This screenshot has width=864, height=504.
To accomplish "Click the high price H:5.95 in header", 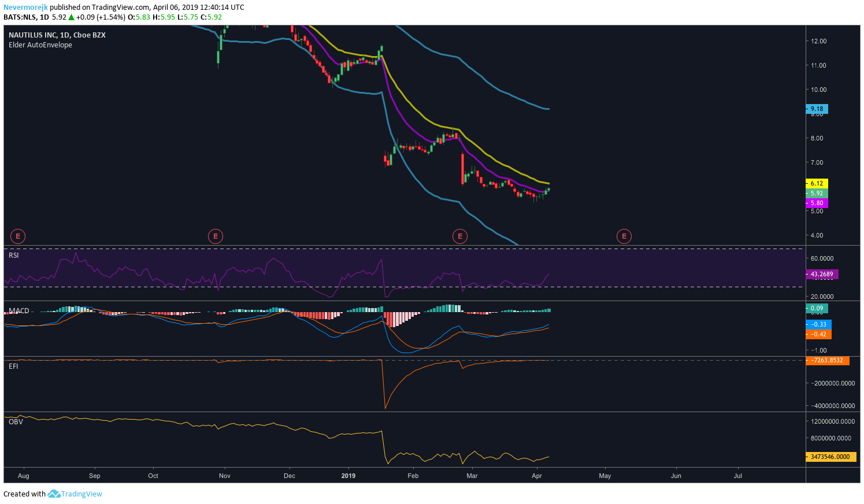I will point(164,17).
